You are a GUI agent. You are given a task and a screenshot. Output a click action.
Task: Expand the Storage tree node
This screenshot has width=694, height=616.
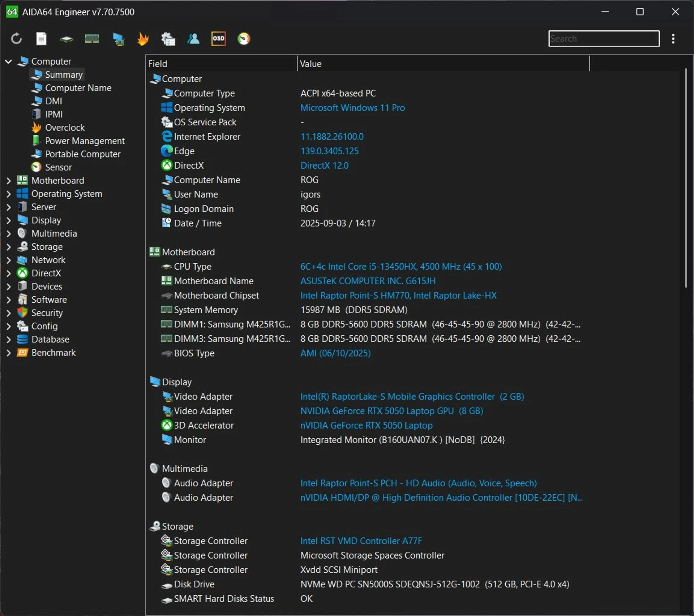tap(8, 247)
